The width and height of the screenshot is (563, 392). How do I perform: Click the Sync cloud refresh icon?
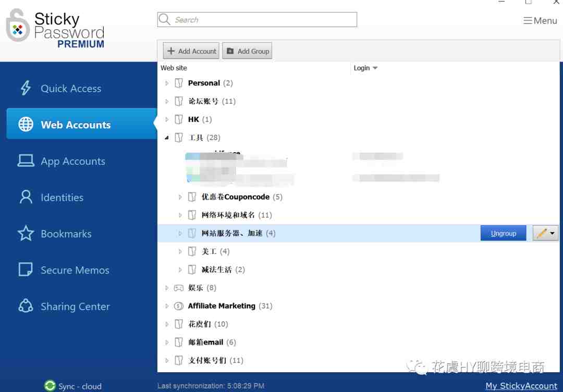point(50,386)
